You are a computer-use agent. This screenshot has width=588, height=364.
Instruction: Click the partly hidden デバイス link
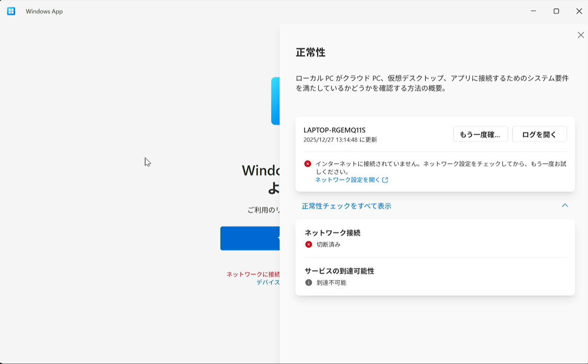coord(268,282)
